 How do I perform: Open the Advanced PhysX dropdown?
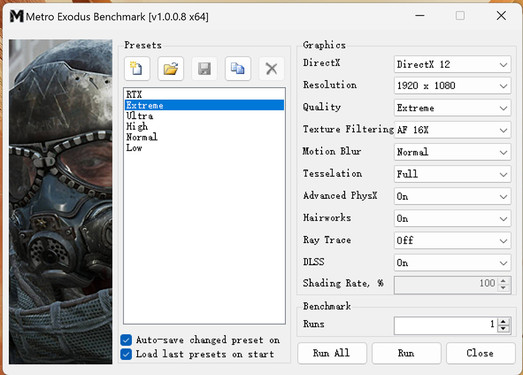click(452, 196)
